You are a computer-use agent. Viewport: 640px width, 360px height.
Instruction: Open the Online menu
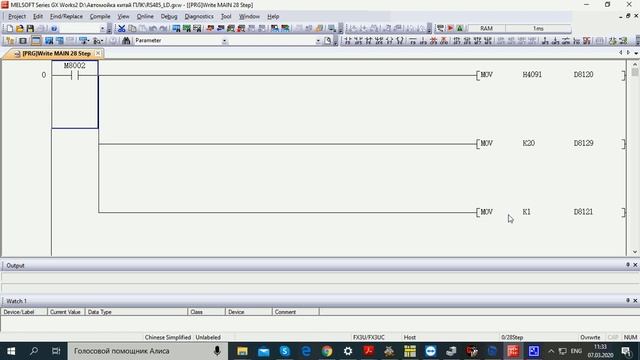pos(145,16)
